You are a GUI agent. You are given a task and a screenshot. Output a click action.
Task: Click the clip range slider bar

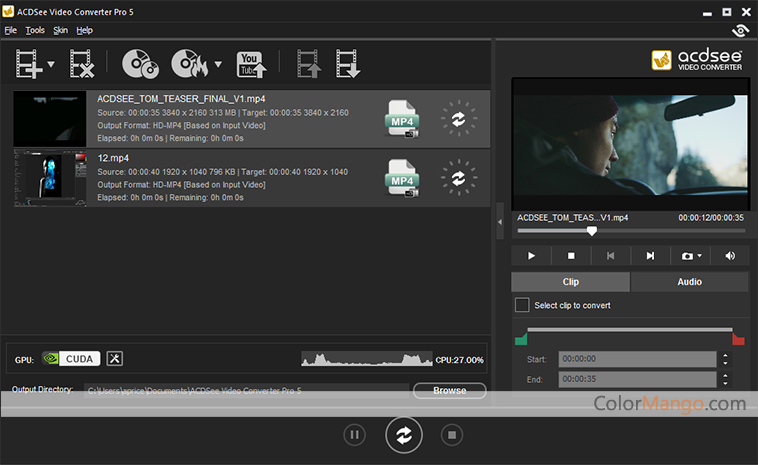coord(630,330)
